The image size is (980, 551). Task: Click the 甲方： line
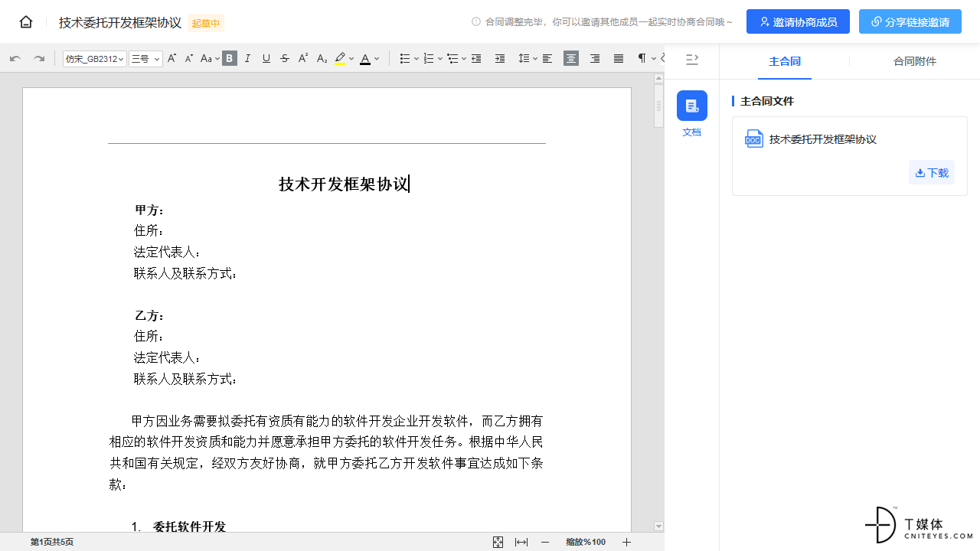pos(150,210)
